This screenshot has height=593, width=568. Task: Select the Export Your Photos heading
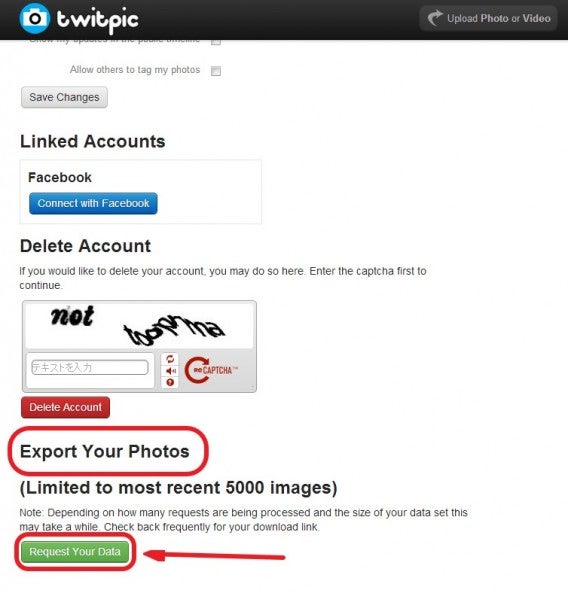[105, 452]
